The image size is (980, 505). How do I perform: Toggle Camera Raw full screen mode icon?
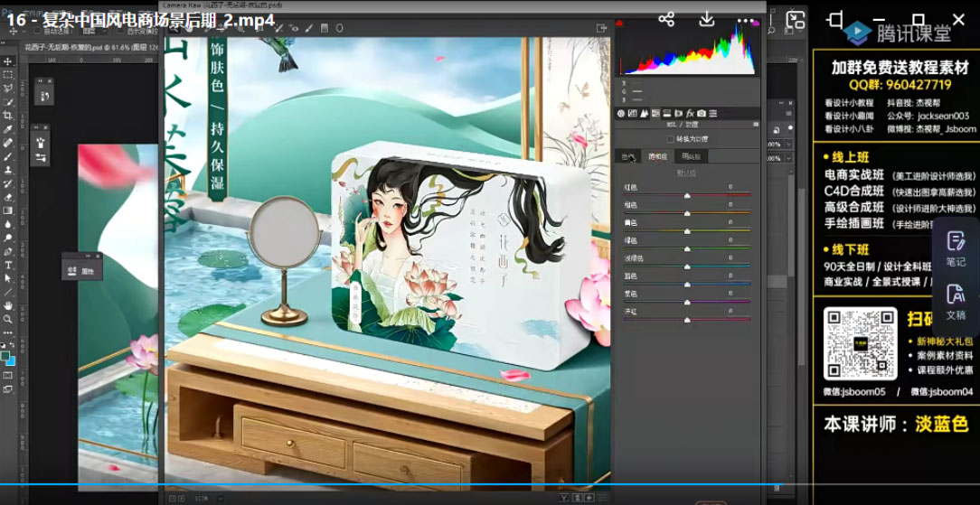tap(601, 28)
